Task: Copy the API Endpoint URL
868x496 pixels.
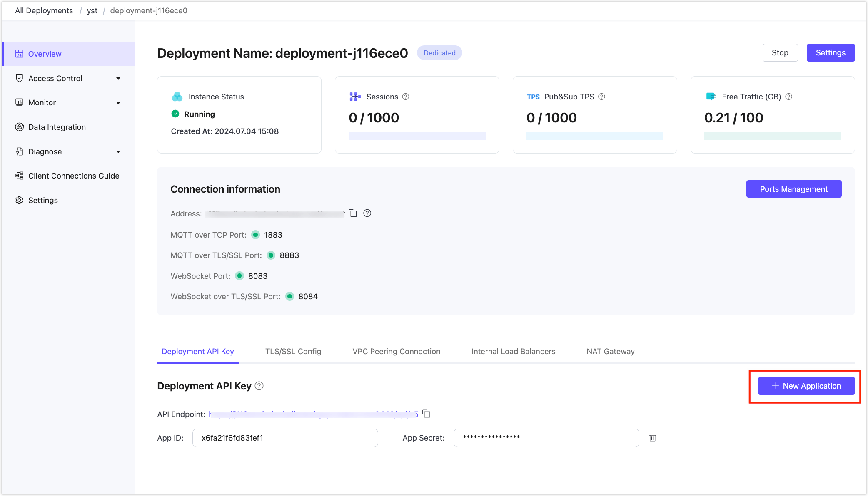Action: click(427, 414)
